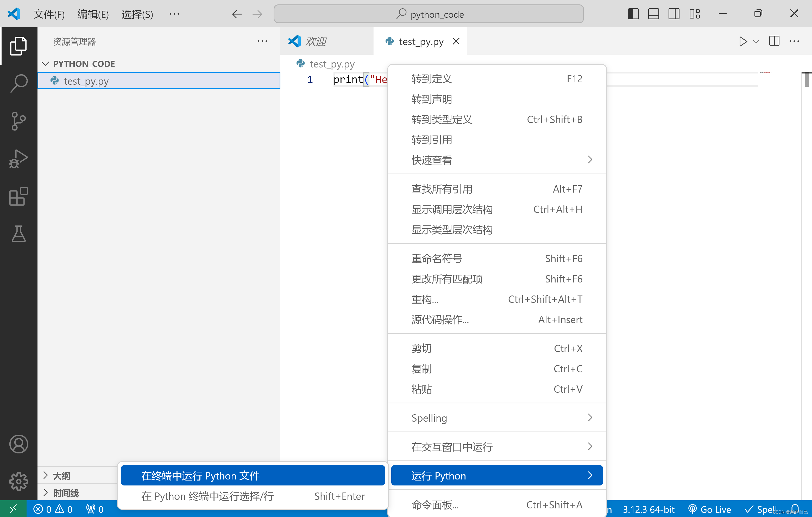Image resolution: width=812 pixels, height=517 pixels.
Task: Toggle the primary side bar layout button
Action: point(633,14)
